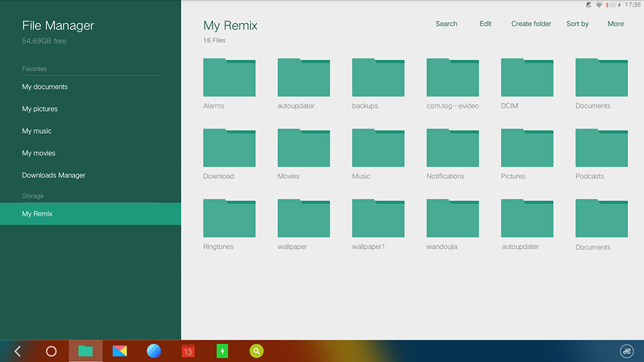Screen dimensions: 644x362
Task: Open the Music folder
Action: pos(378,148)
